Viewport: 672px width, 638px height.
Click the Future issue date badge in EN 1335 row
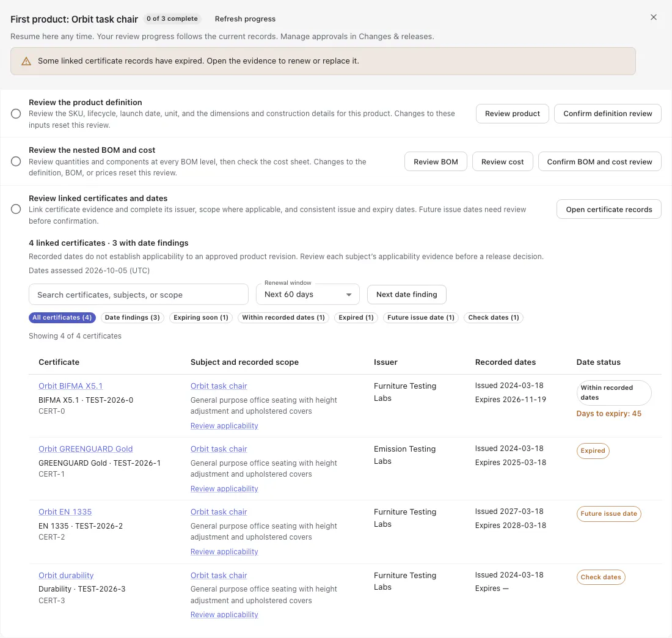coord(608,514)
